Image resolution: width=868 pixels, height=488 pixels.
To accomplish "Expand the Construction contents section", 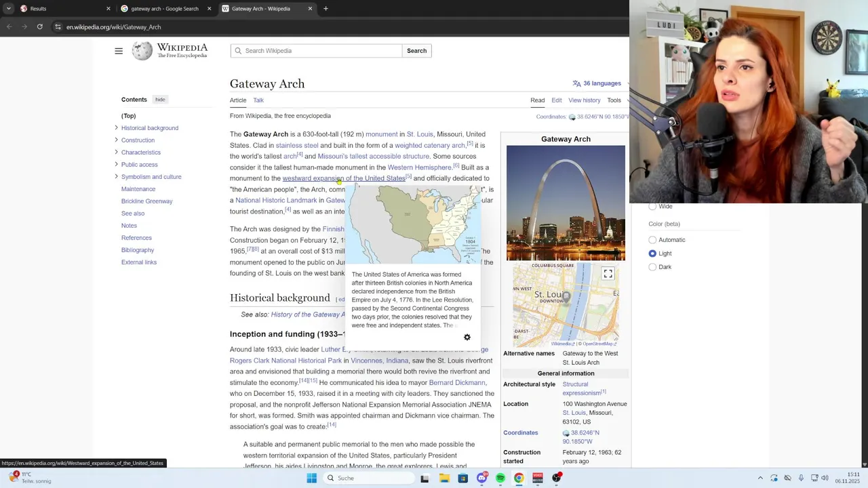I will [x=116, y=140].
